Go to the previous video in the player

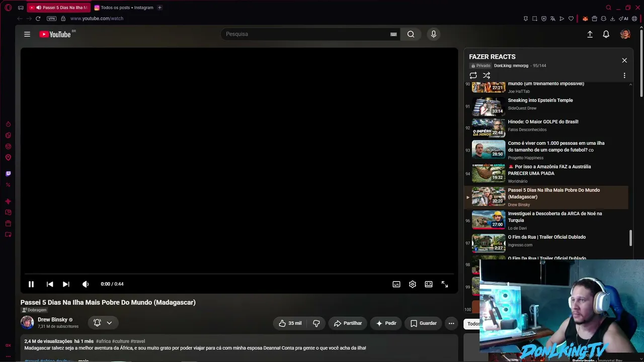pyautogui.click(x=50, y=284)
